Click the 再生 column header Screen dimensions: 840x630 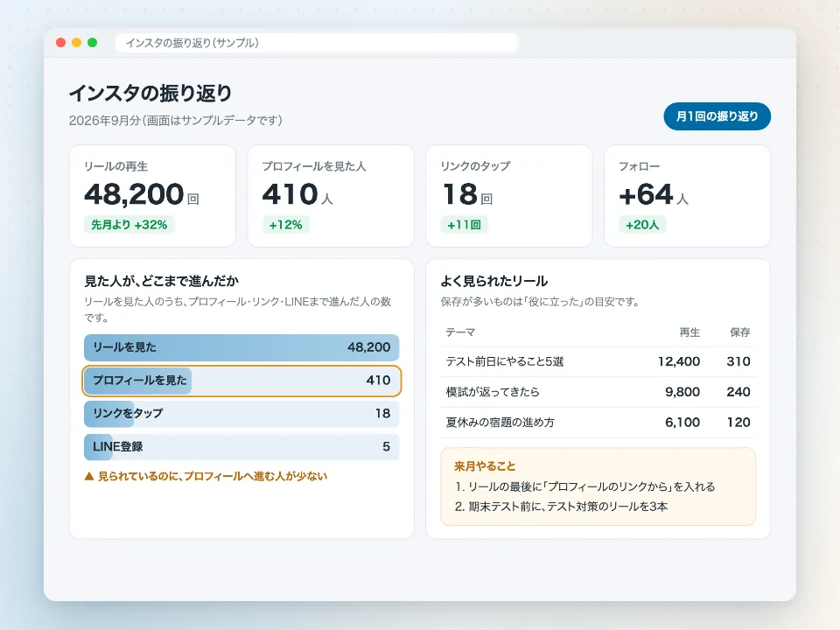coord(689,332)
